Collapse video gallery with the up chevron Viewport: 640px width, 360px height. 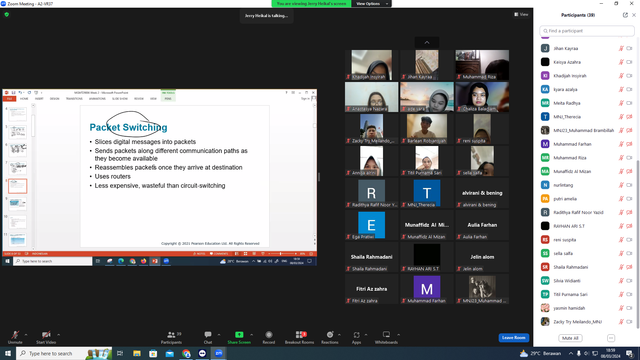click(427, 42)
